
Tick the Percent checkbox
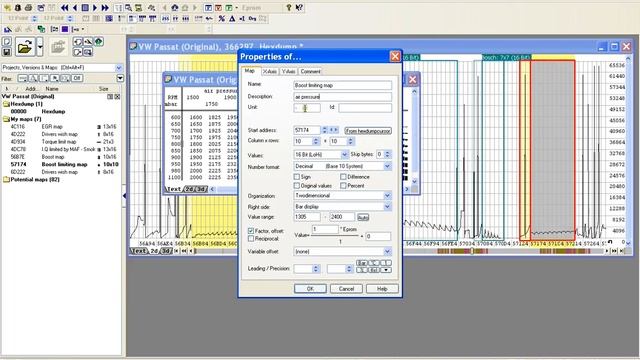point(343,186)
